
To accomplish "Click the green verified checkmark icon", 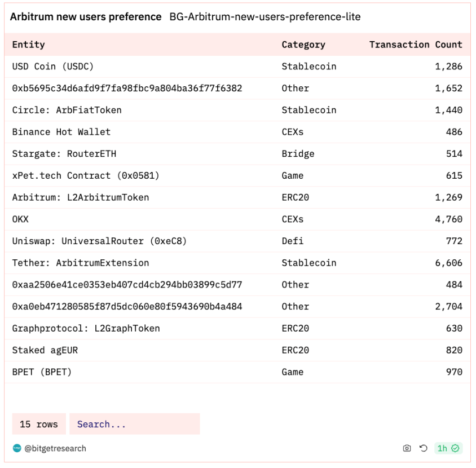I will [455, 448].
